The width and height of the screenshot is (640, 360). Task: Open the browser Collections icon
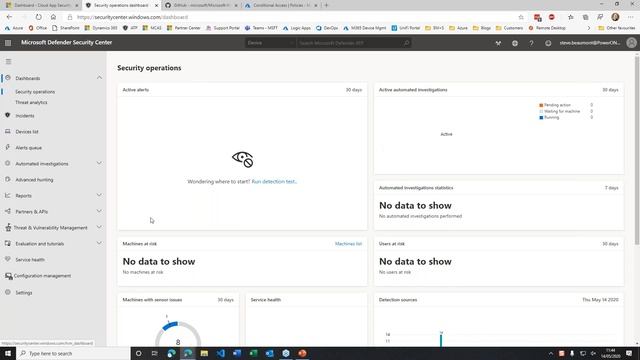tap(585, 17)
